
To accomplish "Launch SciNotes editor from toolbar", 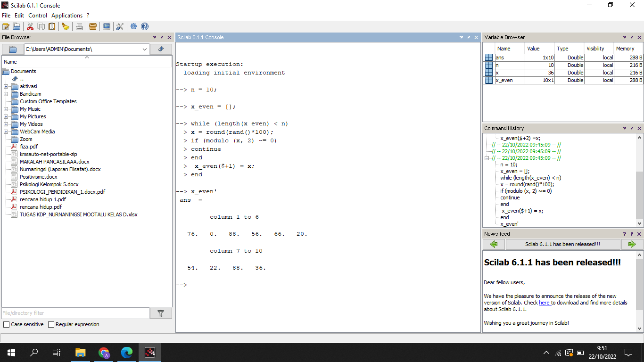I will click(6, 26).
